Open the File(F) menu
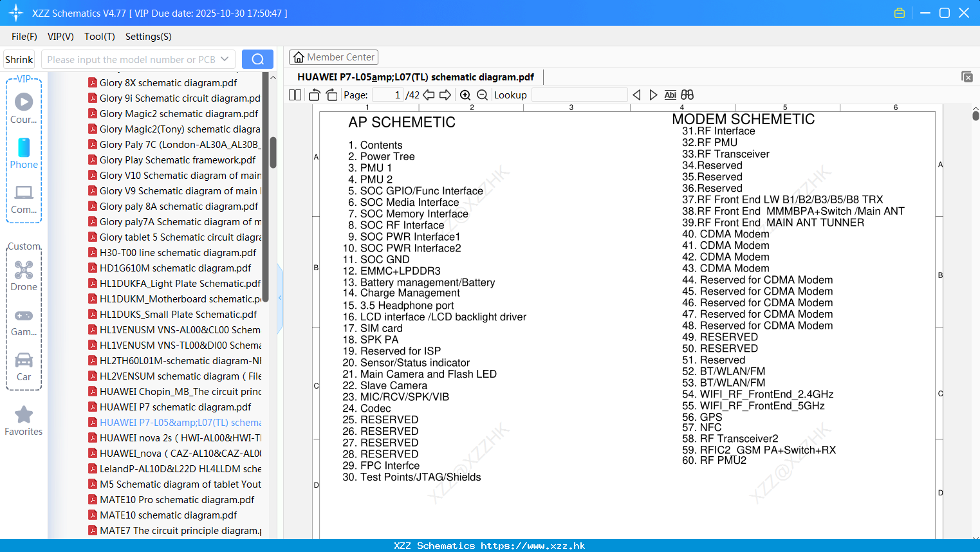 [x=24, y=37]
